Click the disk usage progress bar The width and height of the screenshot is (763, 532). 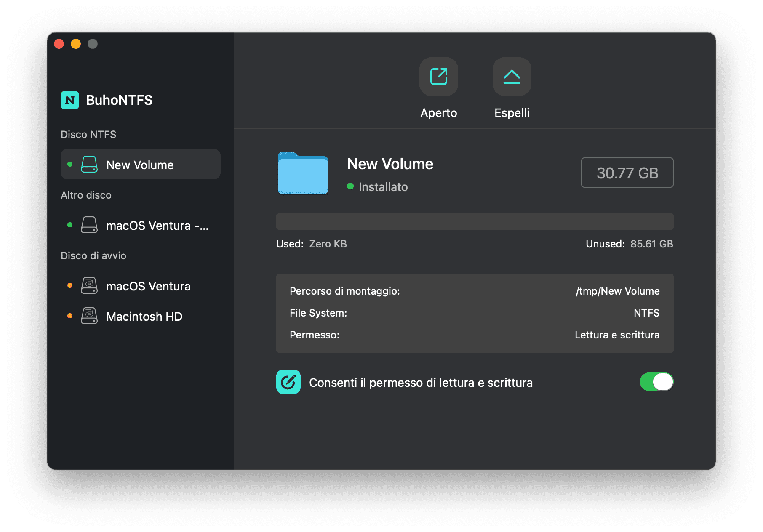[475, 221]
